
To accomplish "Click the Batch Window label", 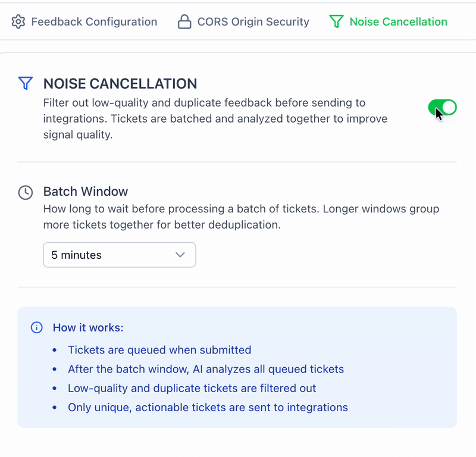I will click(x=86, y=192).
